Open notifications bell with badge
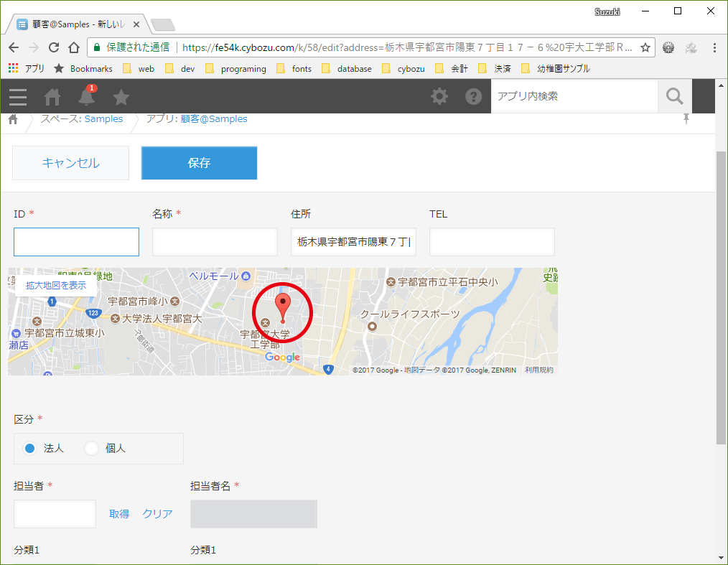 (86, 95)
